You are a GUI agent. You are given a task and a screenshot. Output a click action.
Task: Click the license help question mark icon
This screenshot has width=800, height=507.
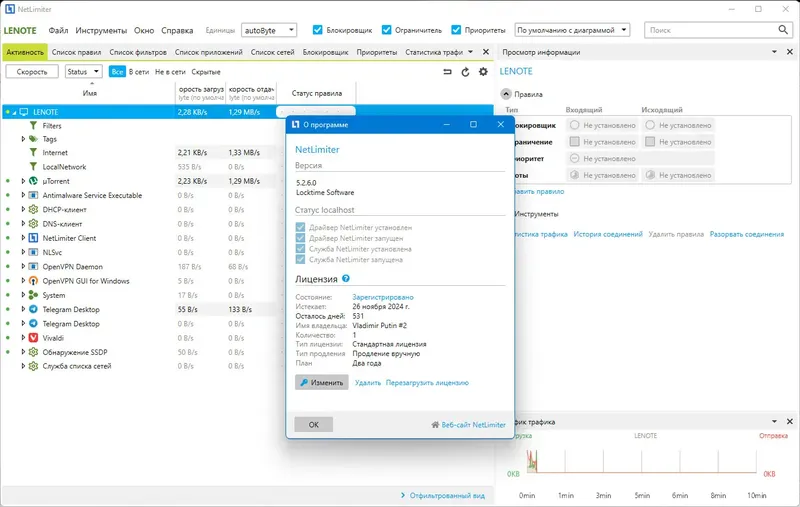tap(346, 278)
